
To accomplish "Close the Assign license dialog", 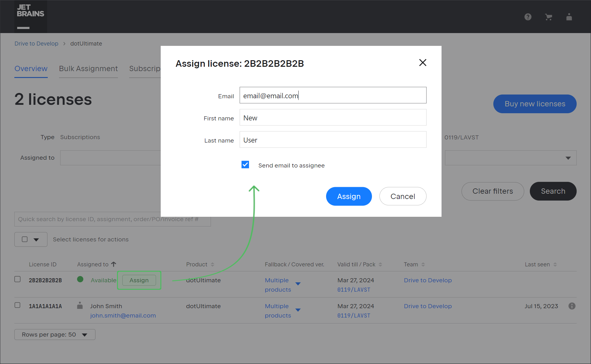I will point(422,63).
